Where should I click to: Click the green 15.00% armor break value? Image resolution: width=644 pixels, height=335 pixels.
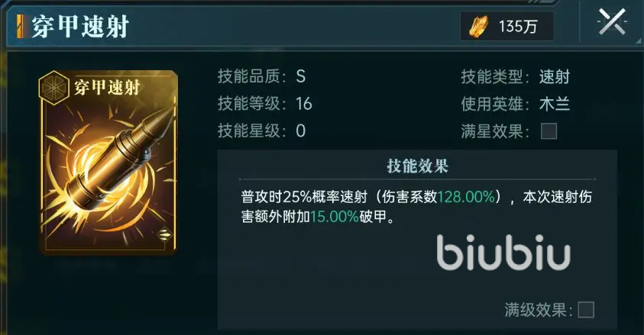[335, 217]
